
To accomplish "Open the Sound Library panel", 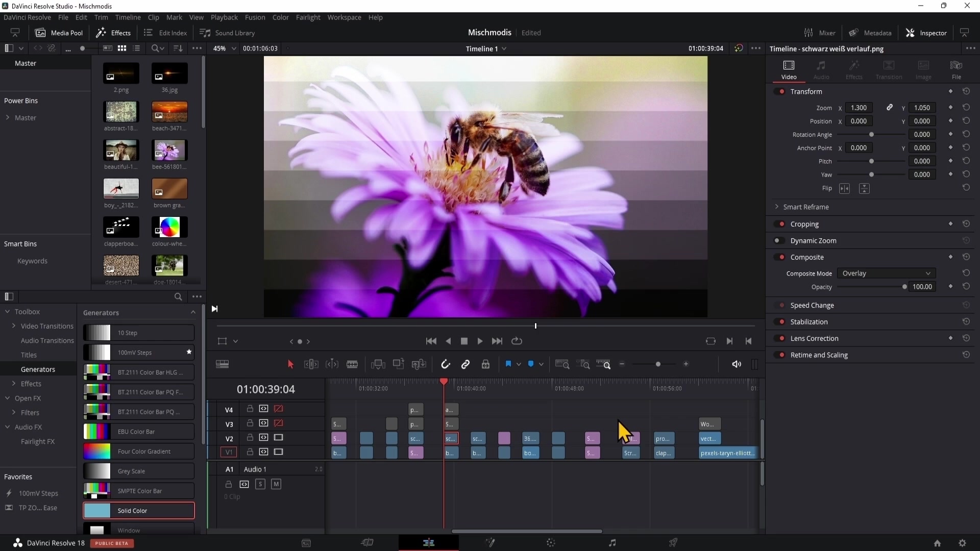I will (x=228, y=33).
